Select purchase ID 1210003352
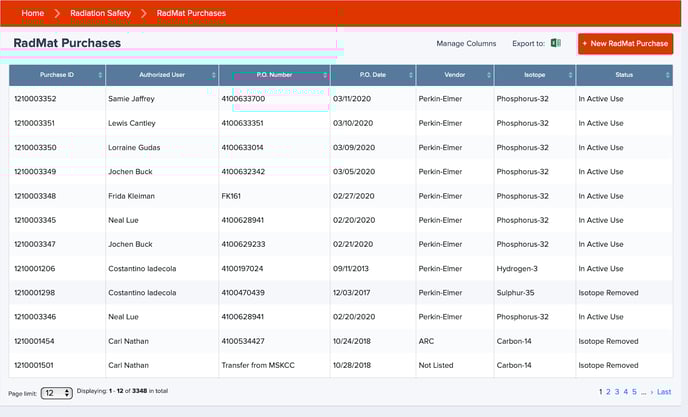688x417 pixels. (x=35, y=99)
